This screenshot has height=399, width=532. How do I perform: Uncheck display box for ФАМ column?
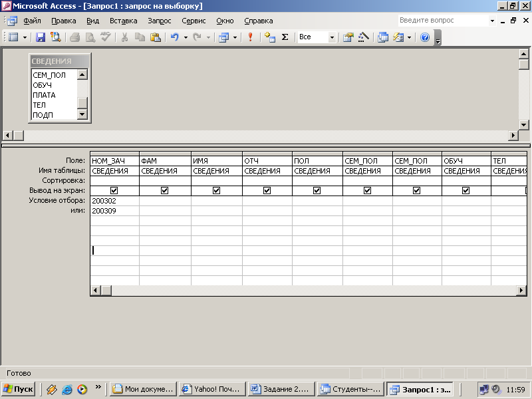pos(164,191)
